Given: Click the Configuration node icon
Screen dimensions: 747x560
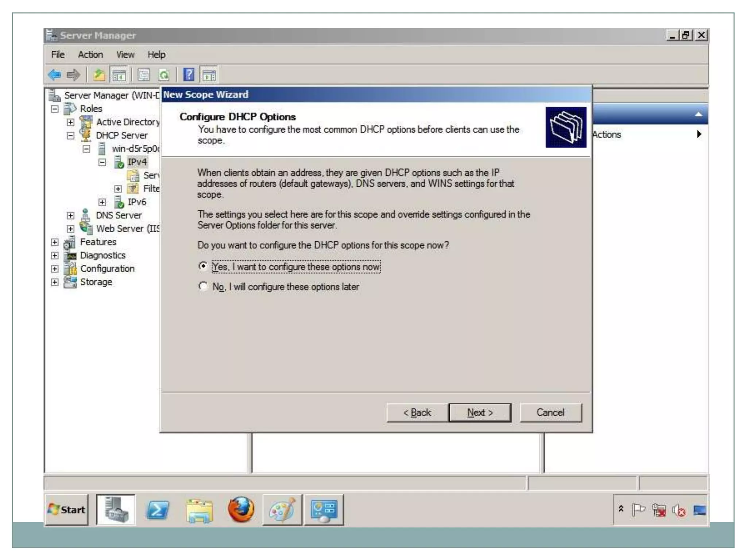Looking at the screenshot, I should pyautogui.click(x=70, y=269).
